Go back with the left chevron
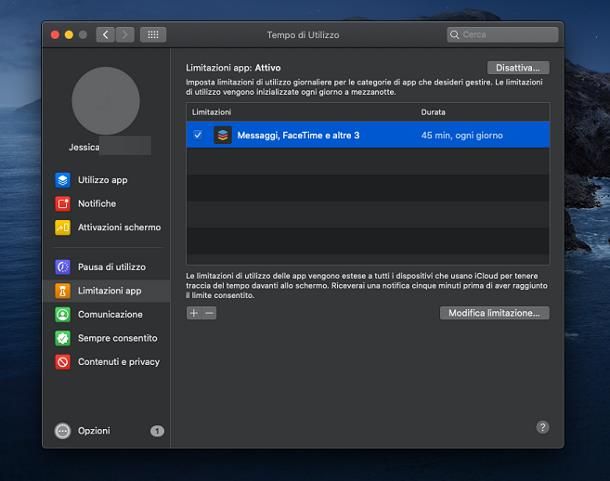Screen dimensions: 610x481 click(x=105, y=35)
